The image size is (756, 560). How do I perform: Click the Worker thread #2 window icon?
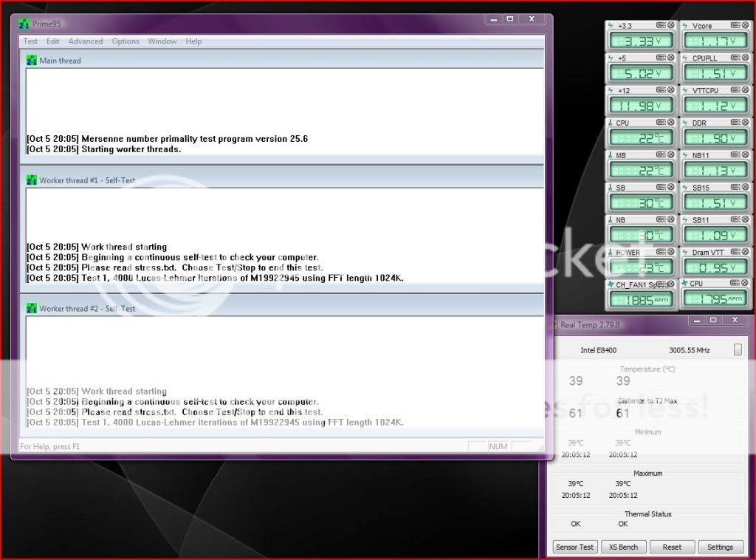[x=31, y=308]
